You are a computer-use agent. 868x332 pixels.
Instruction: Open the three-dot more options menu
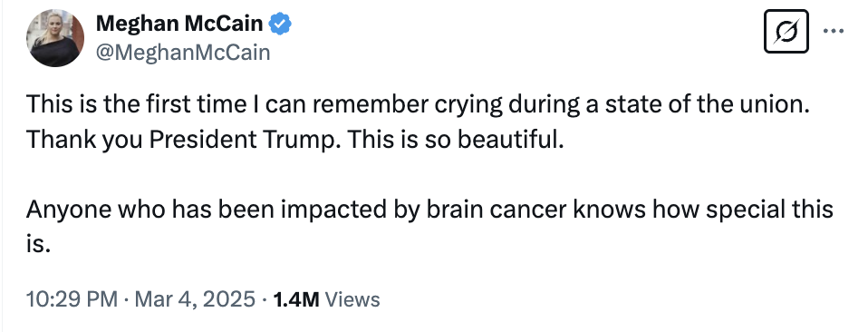(x=834, y=31)
